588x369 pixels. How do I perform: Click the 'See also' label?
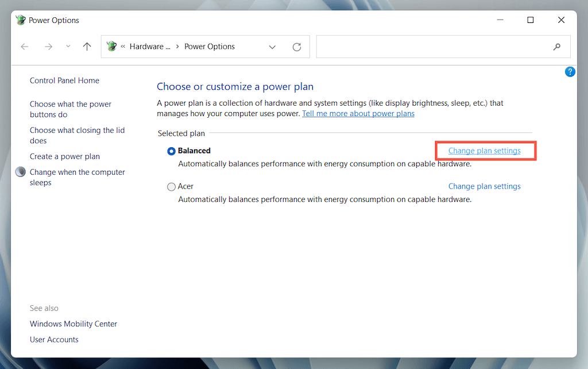point(44,308)
